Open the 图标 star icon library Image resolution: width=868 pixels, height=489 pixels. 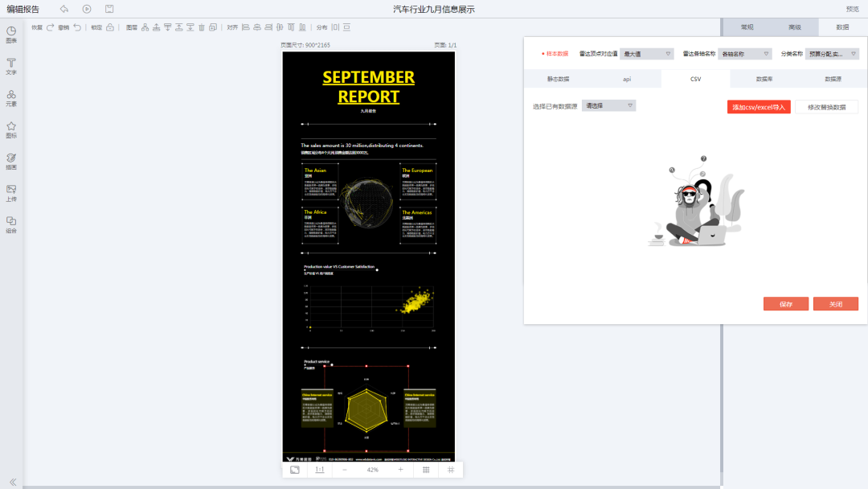(x=11, y=129)
